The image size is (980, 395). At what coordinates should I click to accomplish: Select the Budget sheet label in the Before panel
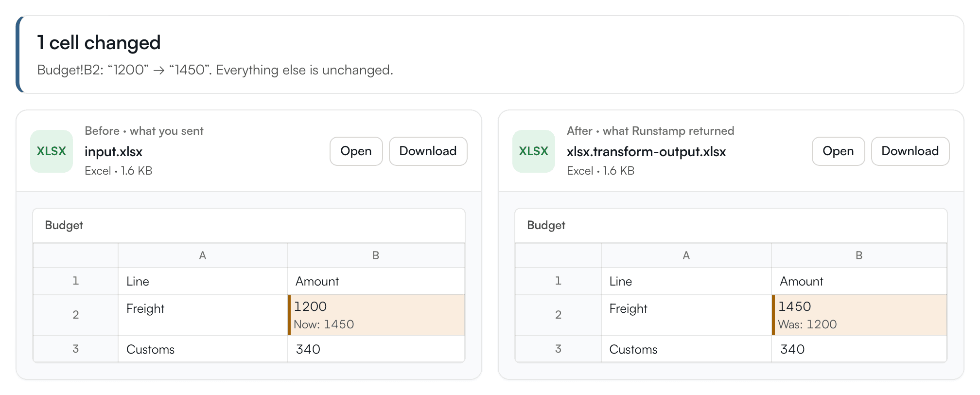point(64,225)
